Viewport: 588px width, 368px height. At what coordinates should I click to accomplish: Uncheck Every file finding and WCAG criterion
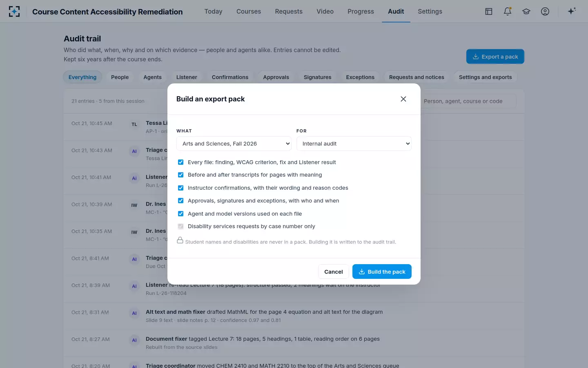pos(180,162)
